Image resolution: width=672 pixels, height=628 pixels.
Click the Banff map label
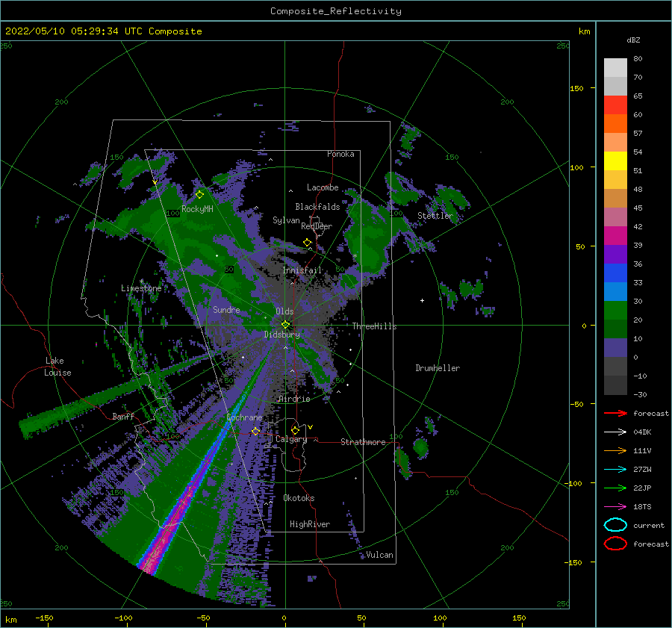click(x=123, y=416)
